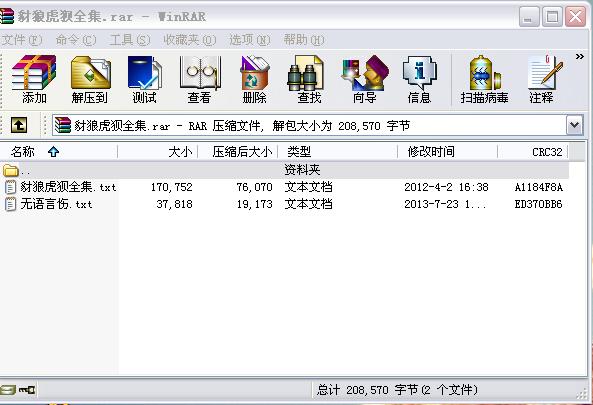This screenshot has height=405, width=593.
Task: Select file 豺狼虎豹全集.txt
Action: [68, 187]
